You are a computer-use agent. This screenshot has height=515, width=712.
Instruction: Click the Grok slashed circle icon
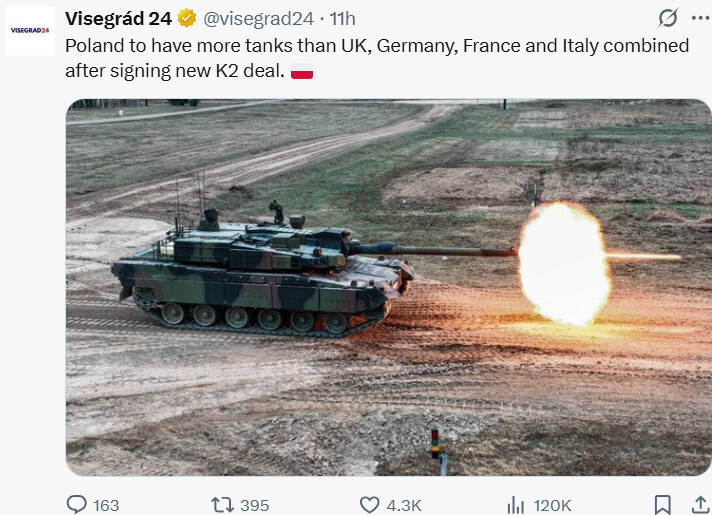tap(668, 18)
